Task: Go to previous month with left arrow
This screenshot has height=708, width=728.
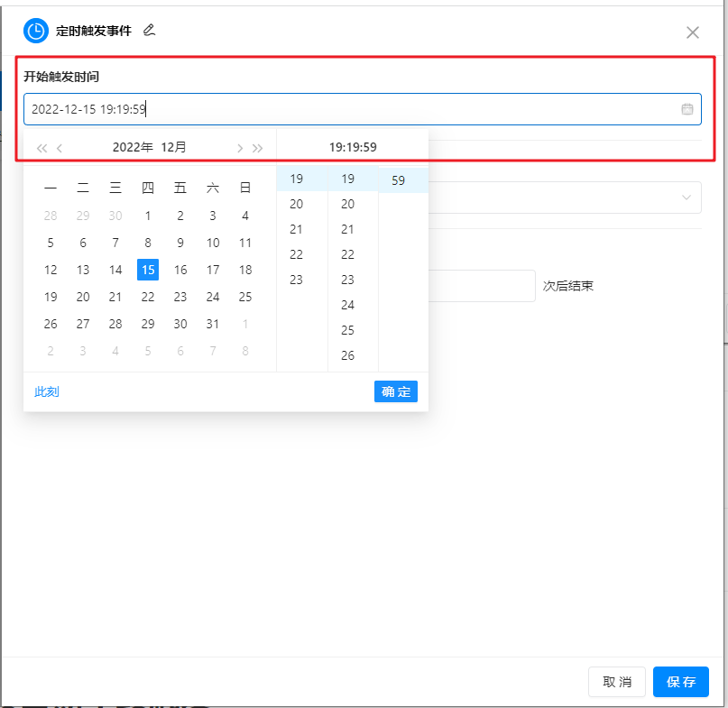Action: [60, 148]
